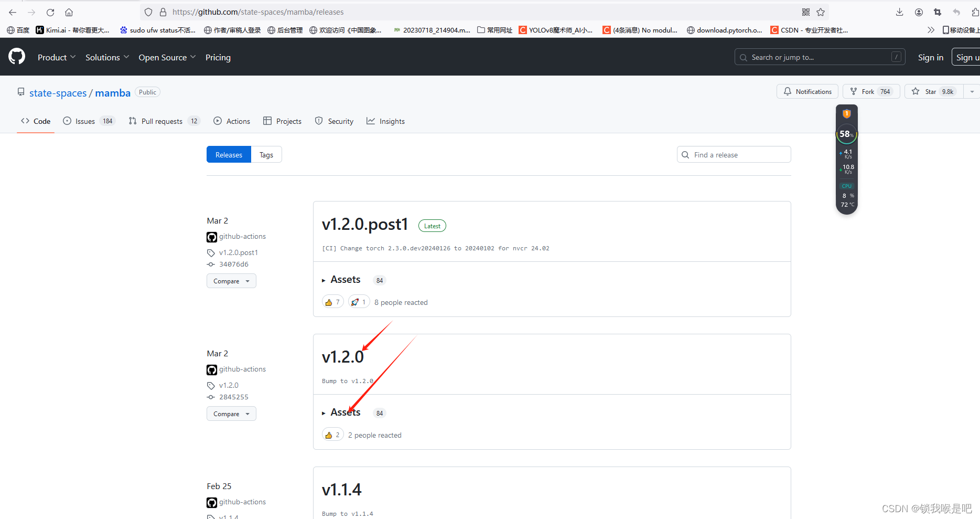
Task: Select the Releases view button
Action: click(229, 155)
